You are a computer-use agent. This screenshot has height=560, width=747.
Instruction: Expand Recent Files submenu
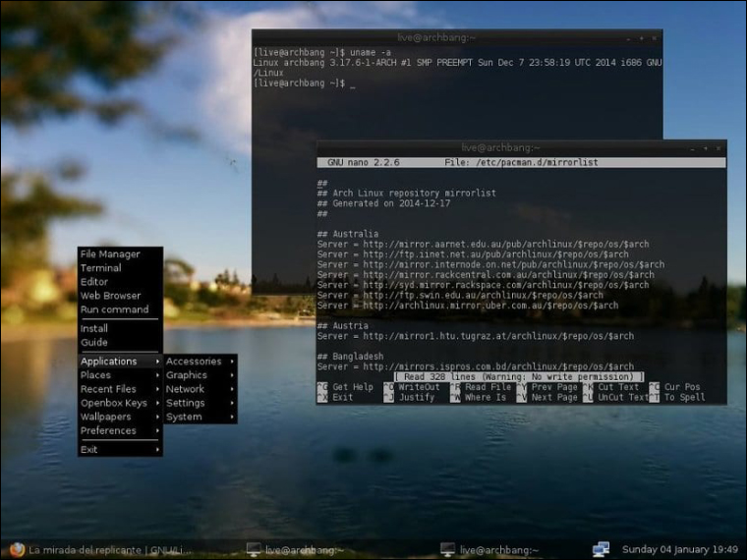tap(120, 389)
